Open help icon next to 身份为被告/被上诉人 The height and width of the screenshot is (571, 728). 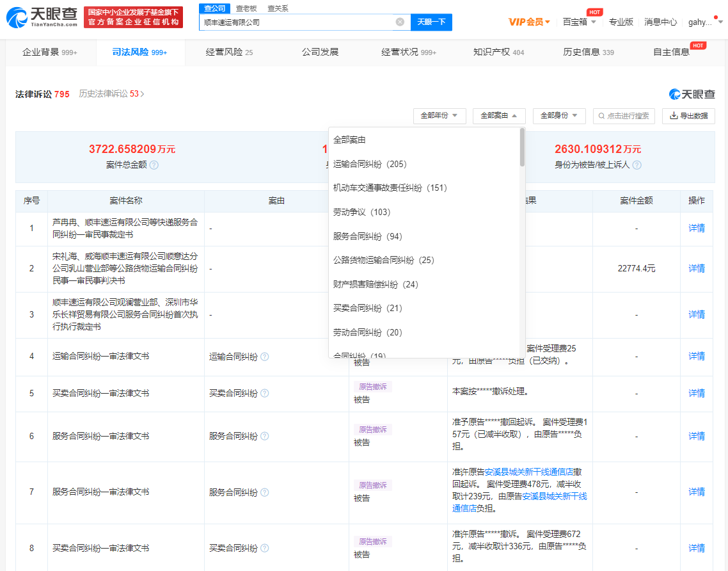(x=637, y=165)
